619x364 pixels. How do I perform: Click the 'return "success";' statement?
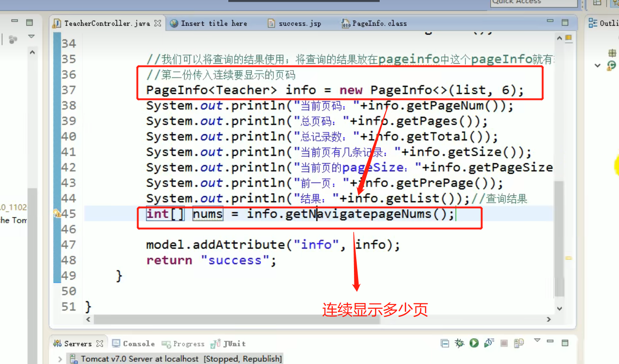point(211,260)
